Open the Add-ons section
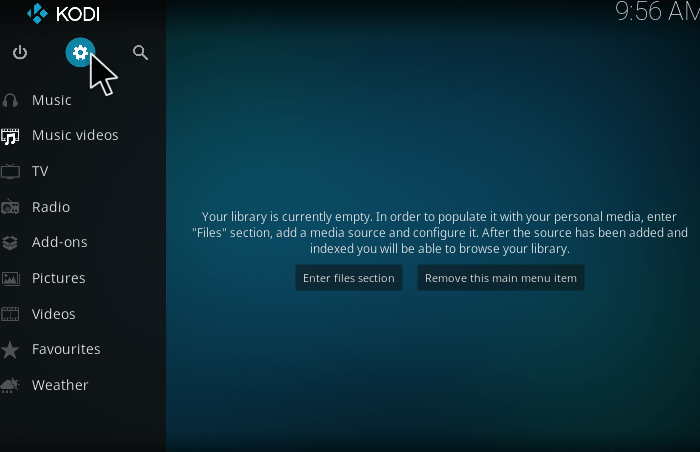 (60, 242)
